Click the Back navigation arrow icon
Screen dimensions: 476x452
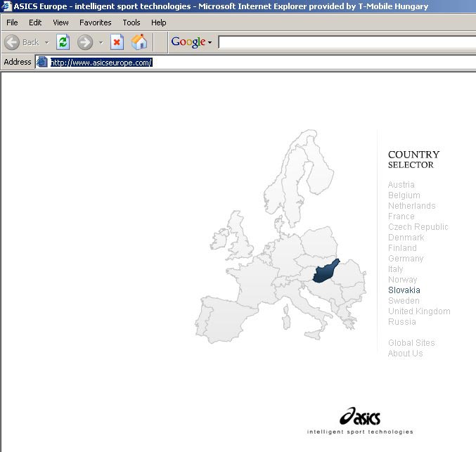point(12,42)
